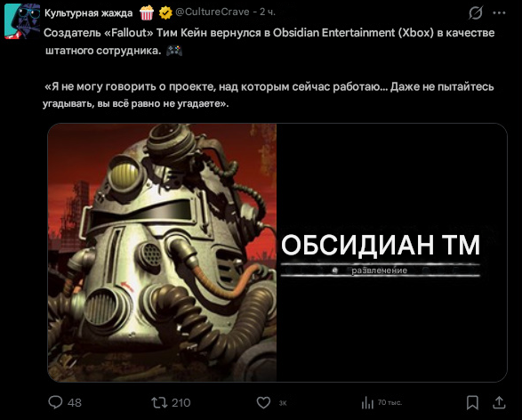Image resolution: width=522 pixels, height=420 pixels.
Task: Open the Культурная жажда profile avatar
Action: click(22, 21)
